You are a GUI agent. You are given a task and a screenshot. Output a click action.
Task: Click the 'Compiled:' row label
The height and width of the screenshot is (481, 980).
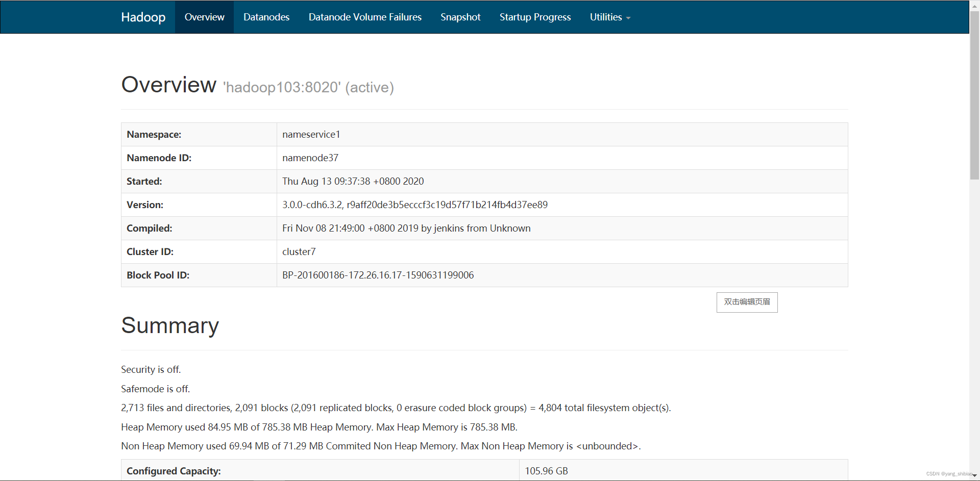[150, 229]
